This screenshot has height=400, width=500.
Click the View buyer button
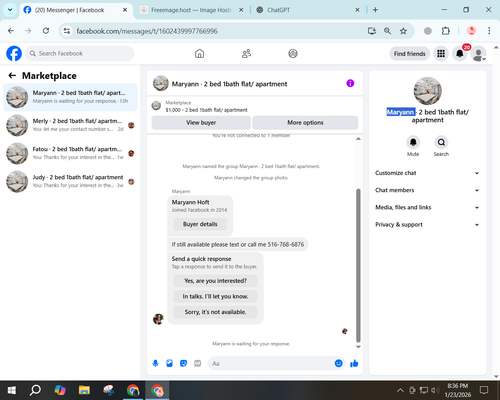click(201, 123)
